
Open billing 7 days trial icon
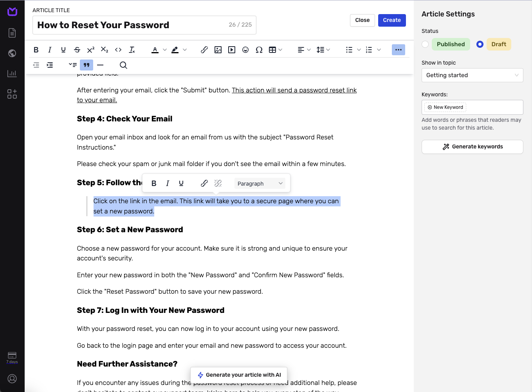12,358
